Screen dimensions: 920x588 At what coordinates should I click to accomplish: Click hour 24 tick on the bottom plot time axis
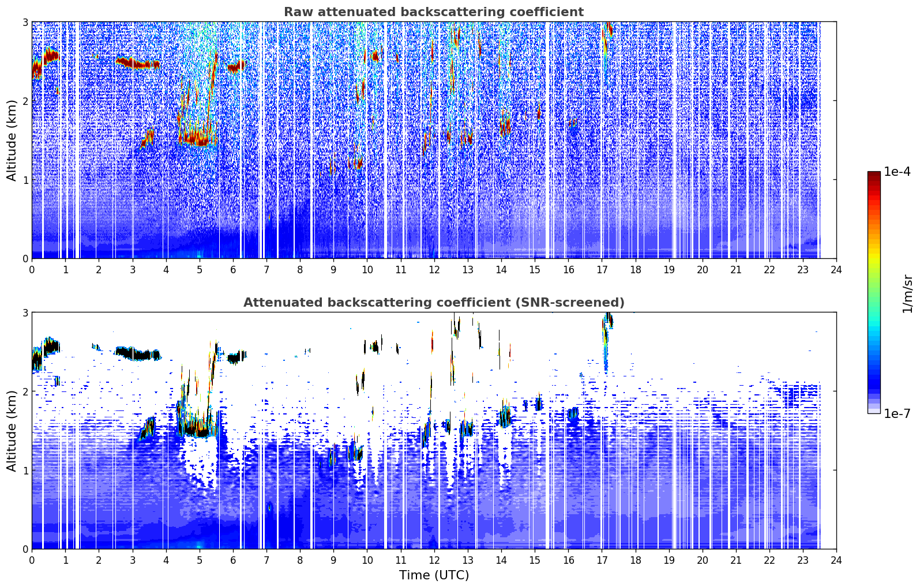click(x=836, y=560)
